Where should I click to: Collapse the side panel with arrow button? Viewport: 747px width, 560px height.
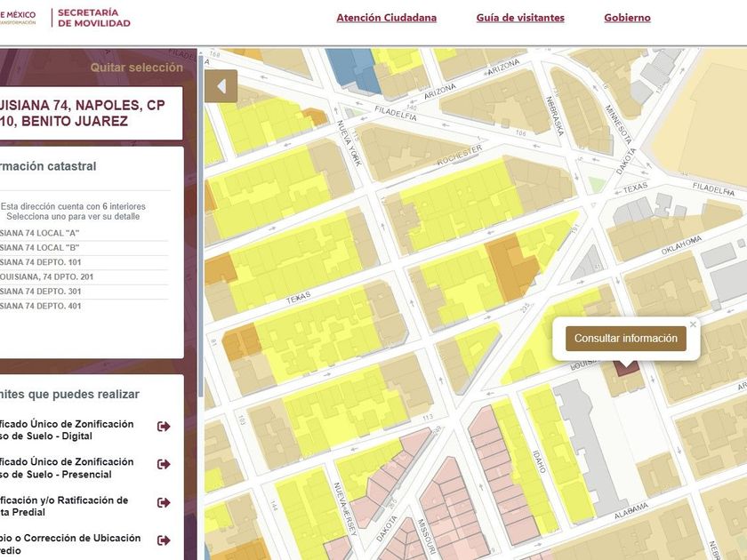tap(221, 86)
